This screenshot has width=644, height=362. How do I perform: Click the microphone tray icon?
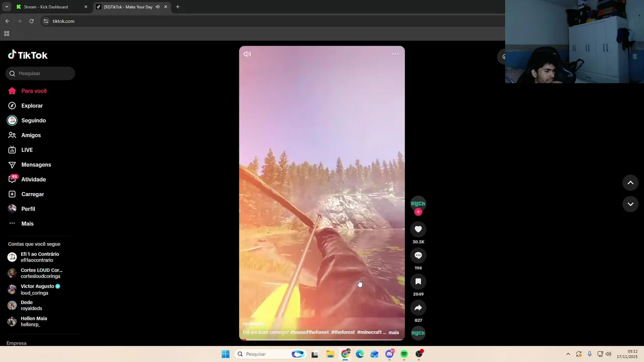(x=590, y=354)
